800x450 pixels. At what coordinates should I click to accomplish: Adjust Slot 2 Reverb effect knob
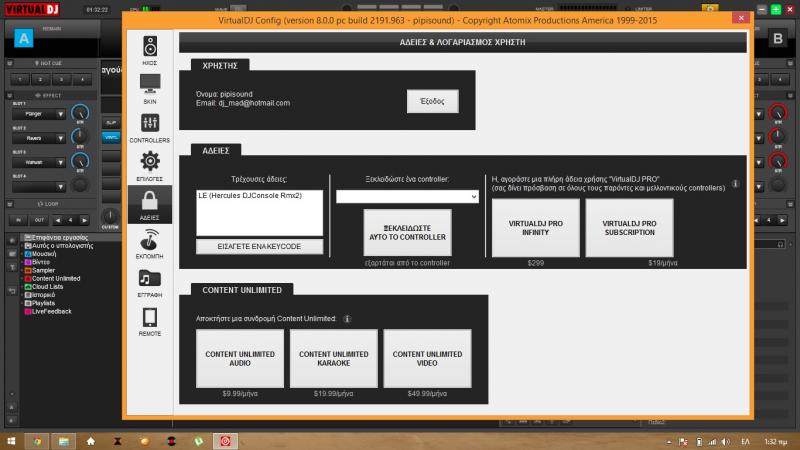pos(80,137)
